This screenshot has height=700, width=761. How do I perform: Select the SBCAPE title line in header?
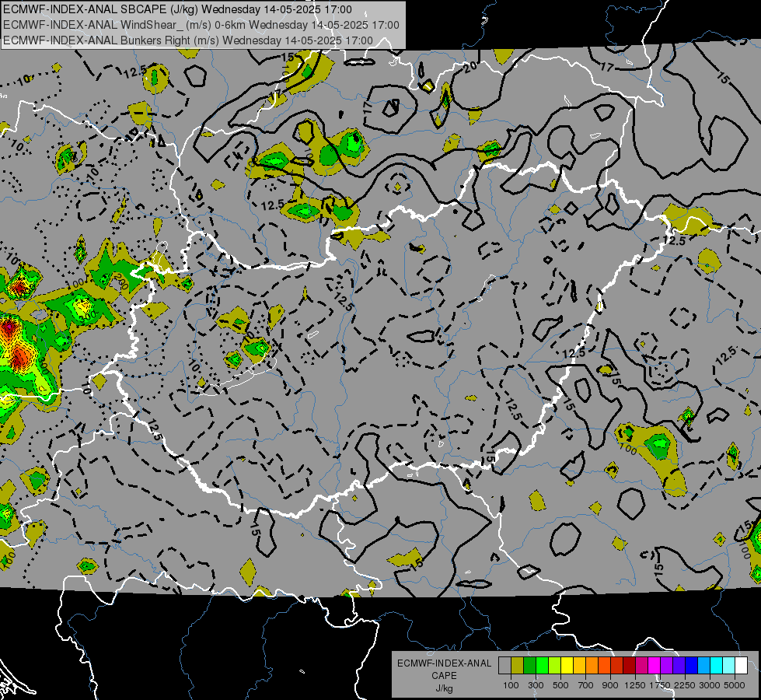178,9
